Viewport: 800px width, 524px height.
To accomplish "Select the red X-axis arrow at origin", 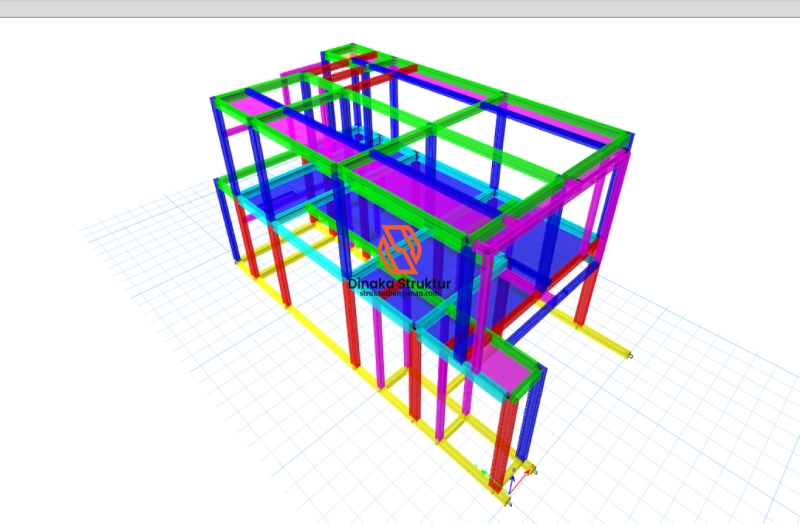I will tap(522, 473).
